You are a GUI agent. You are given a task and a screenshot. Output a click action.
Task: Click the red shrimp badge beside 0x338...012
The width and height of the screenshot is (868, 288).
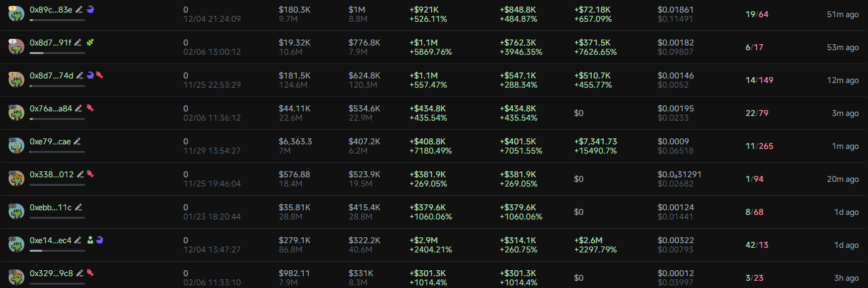click(90, 174)
